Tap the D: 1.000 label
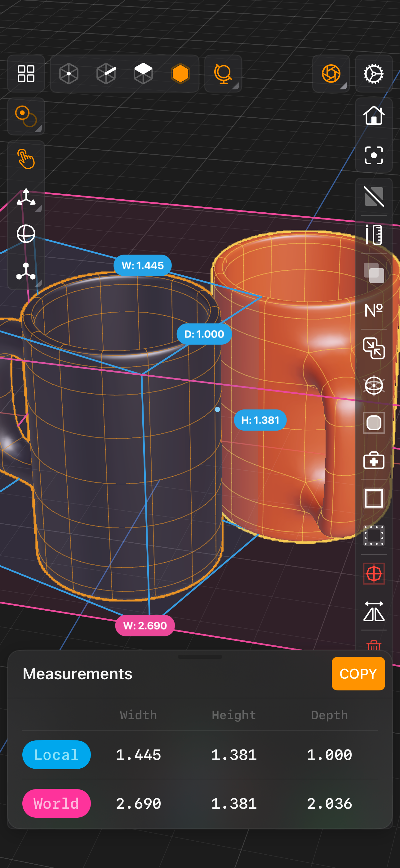 point(204,334)
